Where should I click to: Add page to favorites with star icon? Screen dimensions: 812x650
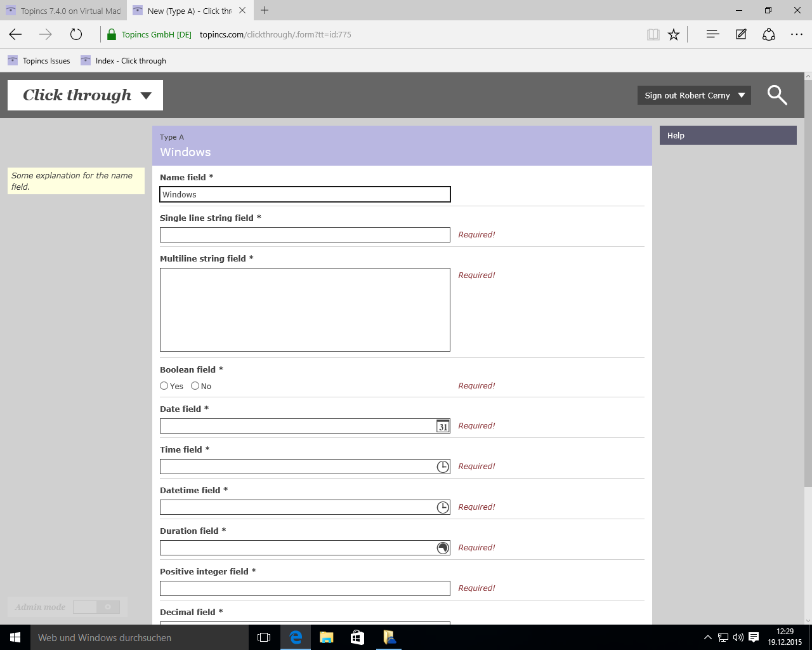(x=674, y=35)
